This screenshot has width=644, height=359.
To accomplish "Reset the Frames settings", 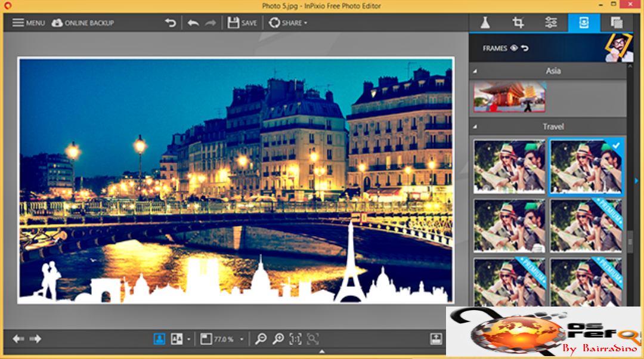I will 525,48.
